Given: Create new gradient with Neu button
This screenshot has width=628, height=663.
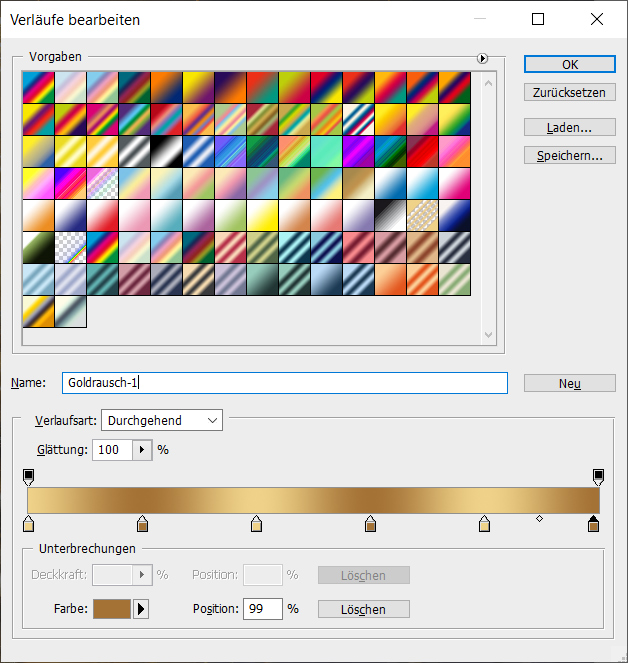Looking at the screenshot, I should (569, 384).
